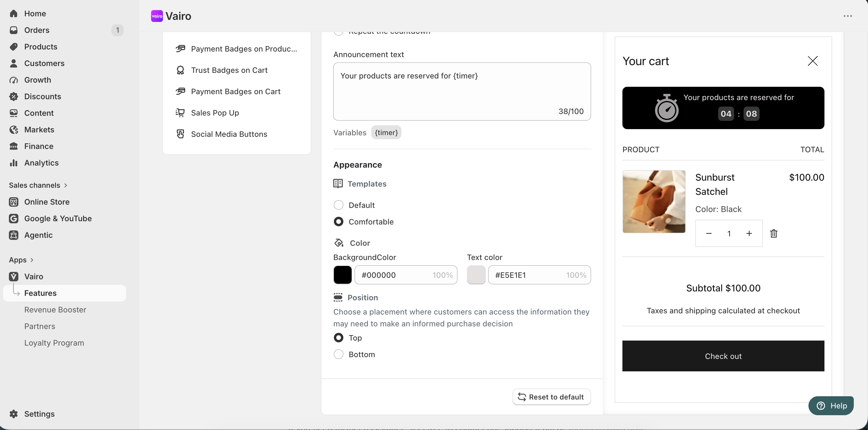Open the black BackgroundColor swatch
This screenshot has width=868, height=430.
tap(342, 275)
